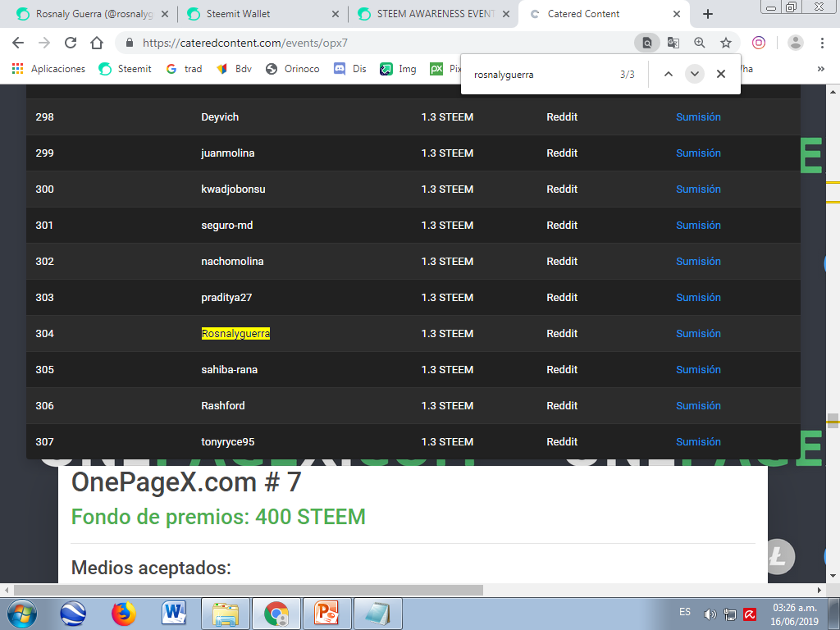Open Sumisión link for kwadjobonsu

coord(698,189)
